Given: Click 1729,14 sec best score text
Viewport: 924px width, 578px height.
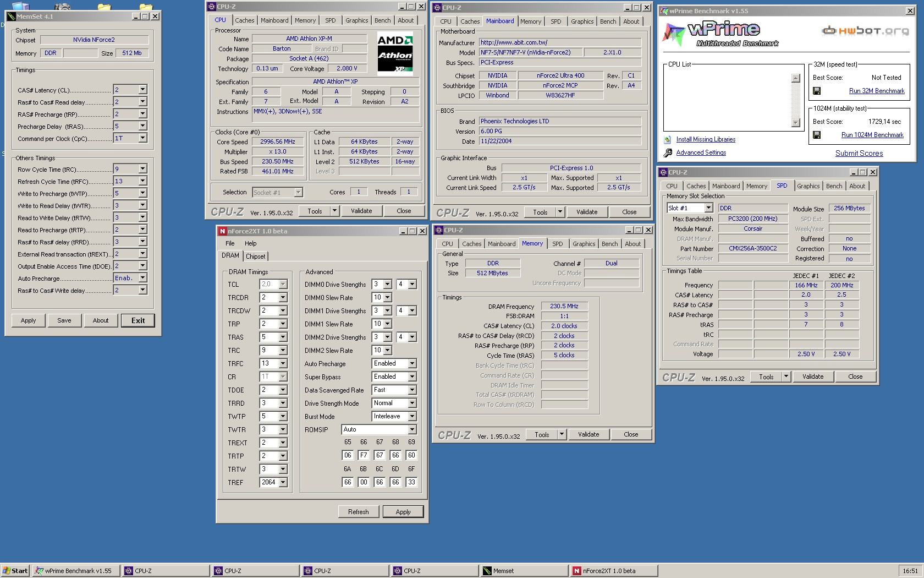Looking at the screenshot, I should point(884,122).
